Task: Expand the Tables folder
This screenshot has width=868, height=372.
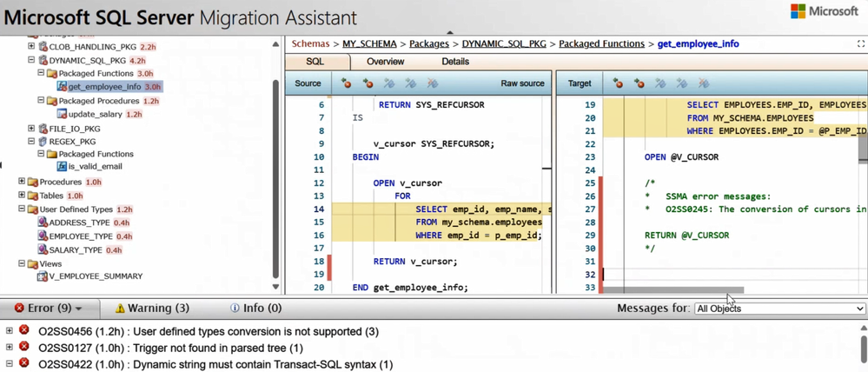Action: (22, 195)
